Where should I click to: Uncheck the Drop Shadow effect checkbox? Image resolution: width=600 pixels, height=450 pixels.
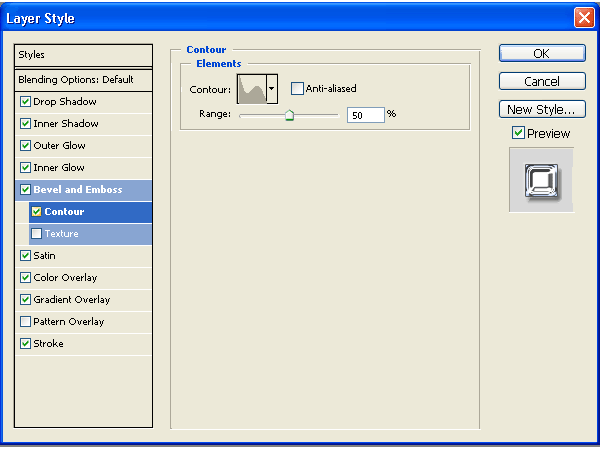tap(25, 102)
